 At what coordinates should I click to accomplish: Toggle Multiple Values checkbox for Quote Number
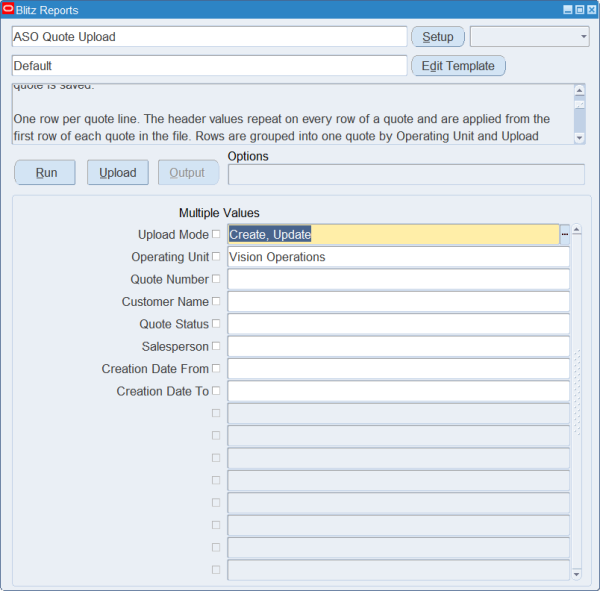click(x=216, y=279)
